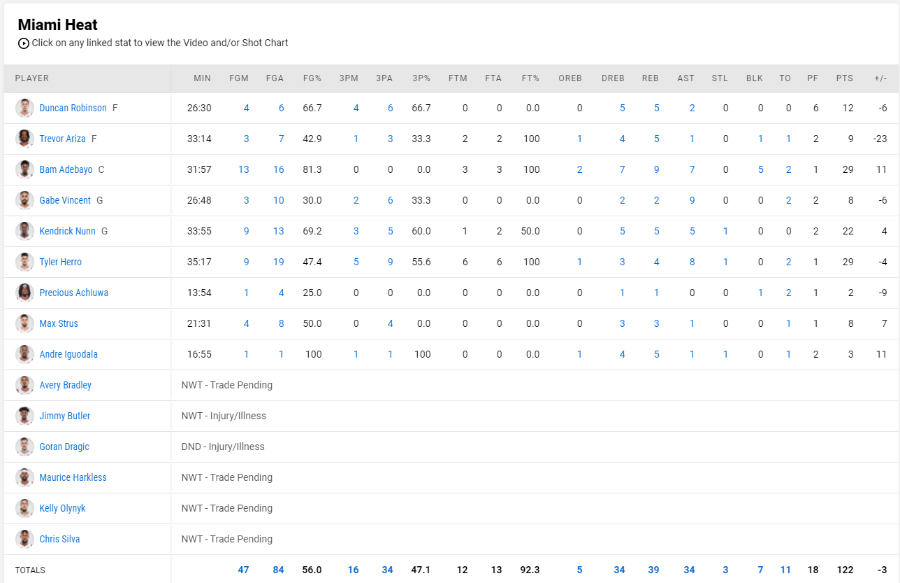Open Bam Adebayo's 5 blocks
This screenshot has height=583, width=900.
761,170
